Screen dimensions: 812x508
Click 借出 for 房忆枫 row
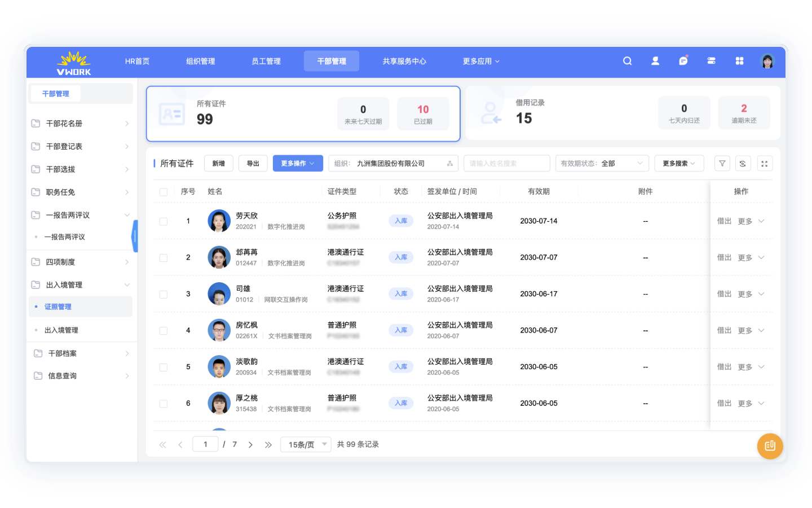click(x=724, y=330)
